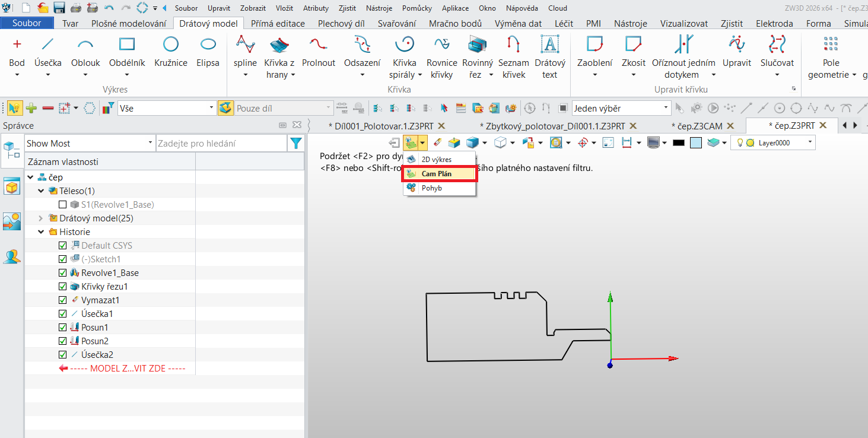868x438 pixels.
Task: Select the Elipsa ellipse tool
Action: [208, 52]
